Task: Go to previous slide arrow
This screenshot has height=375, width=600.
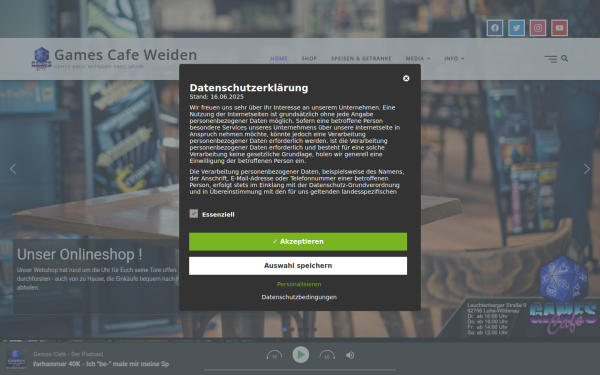Action: (x=13, y=169)
